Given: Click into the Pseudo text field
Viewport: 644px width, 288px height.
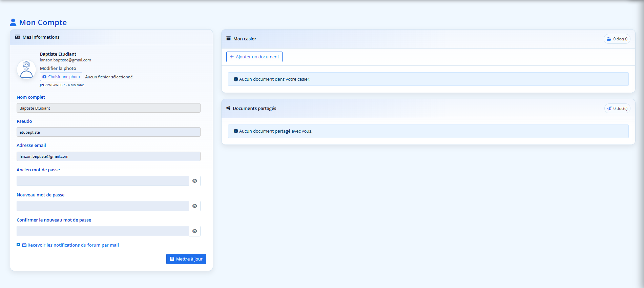Looking at the screenshot, I should pos(108,132).
